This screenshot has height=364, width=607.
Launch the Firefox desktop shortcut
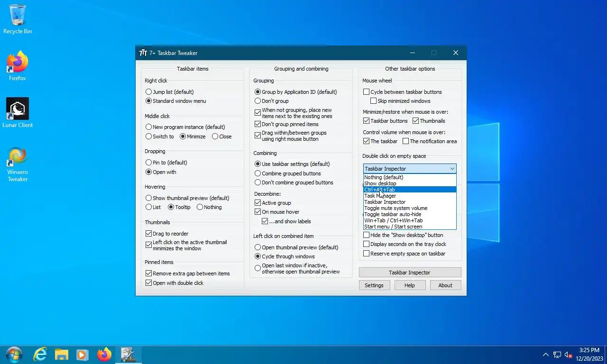pos(18,66)
